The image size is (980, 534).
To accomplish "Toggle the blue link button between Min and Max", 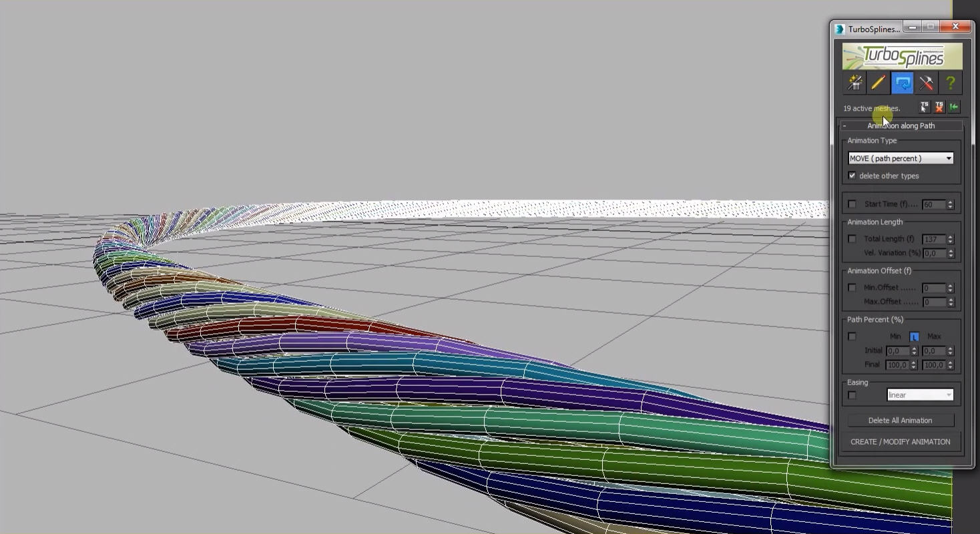I will point(915,336).
